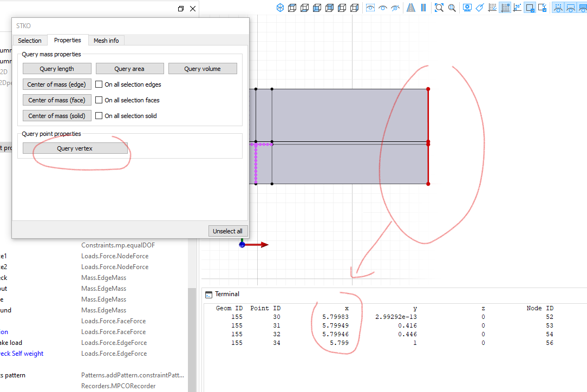Click x value '5.79946' in Terminal
The width and height of the screenshot is (587, 392).
[x=335, y=334]
